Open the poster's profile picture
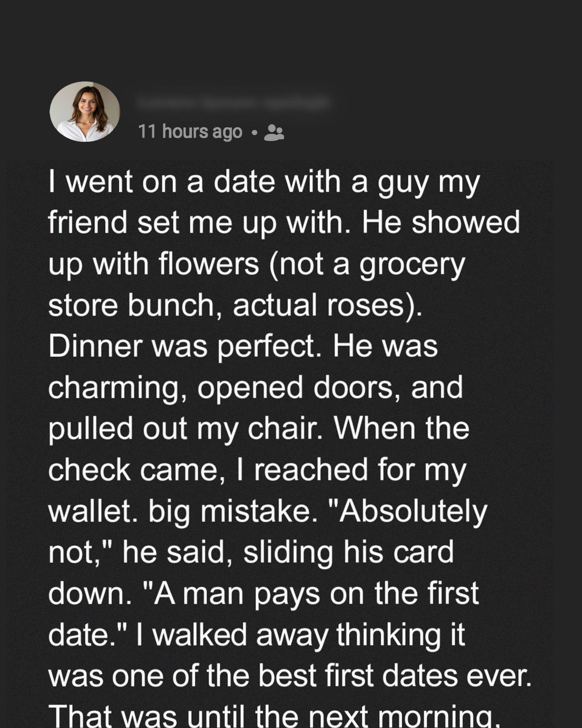Viewport: 582px width, 728px height. pyautogui.click(x=85, y=112)
